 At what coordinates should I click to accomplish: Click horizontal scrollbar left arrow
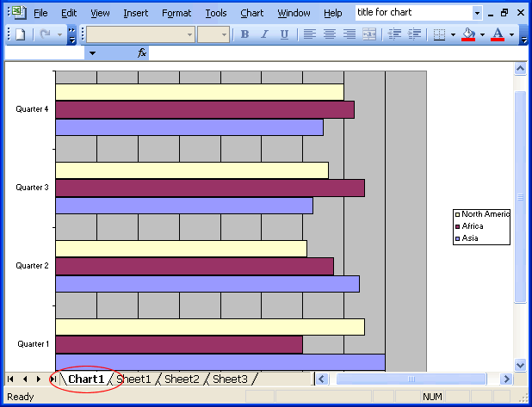(322, 379)
